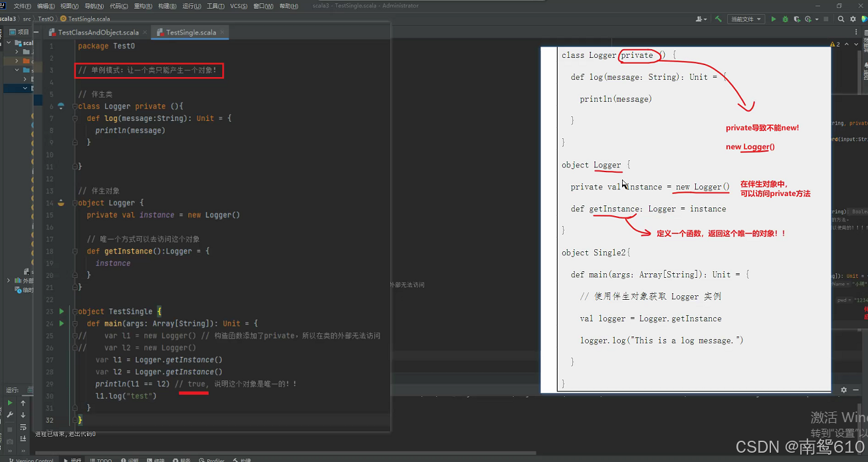Open the 项目 project view selector
The height and width of the screenshot is (462, 868).
tap(19, 32)
